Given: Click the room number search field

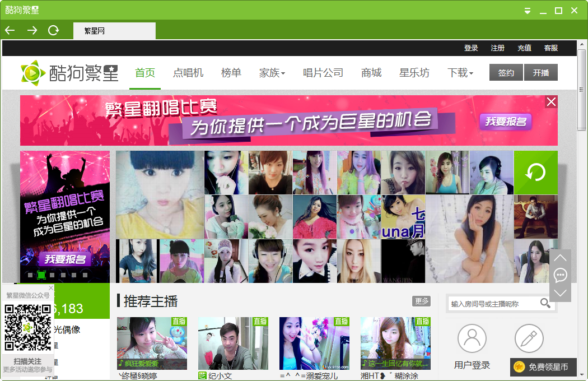Looking at the screenshot, I should tap(493, 304).
